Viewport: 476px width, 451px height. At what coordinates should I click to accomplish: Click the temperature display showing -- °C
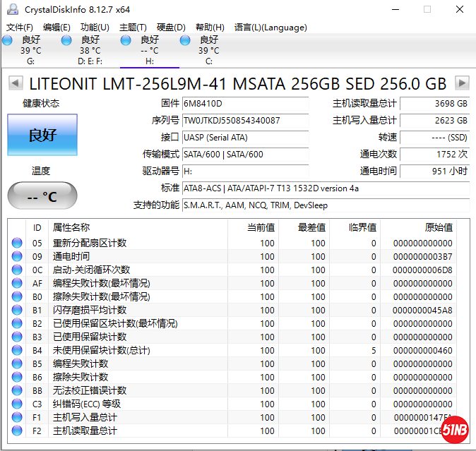click(x=42, y=196)
